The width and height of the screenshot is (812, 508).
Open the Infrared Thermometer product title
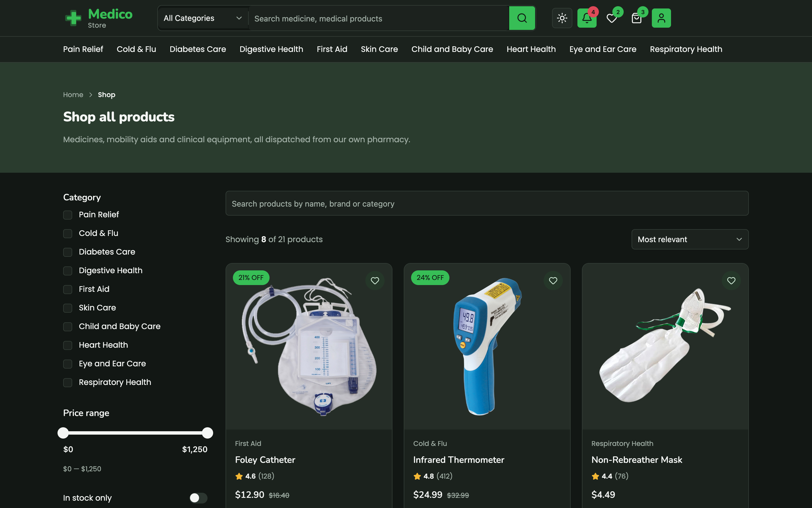pos(458,460)
